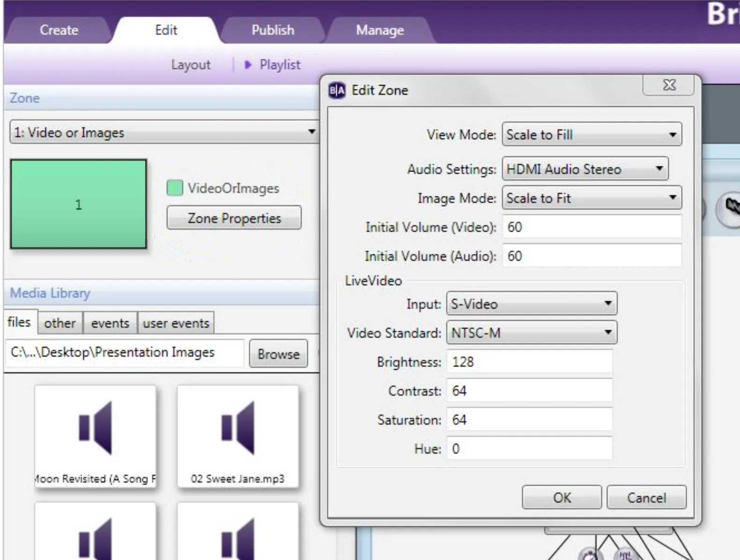Click the Brightness field showing 128

[529, 362]
